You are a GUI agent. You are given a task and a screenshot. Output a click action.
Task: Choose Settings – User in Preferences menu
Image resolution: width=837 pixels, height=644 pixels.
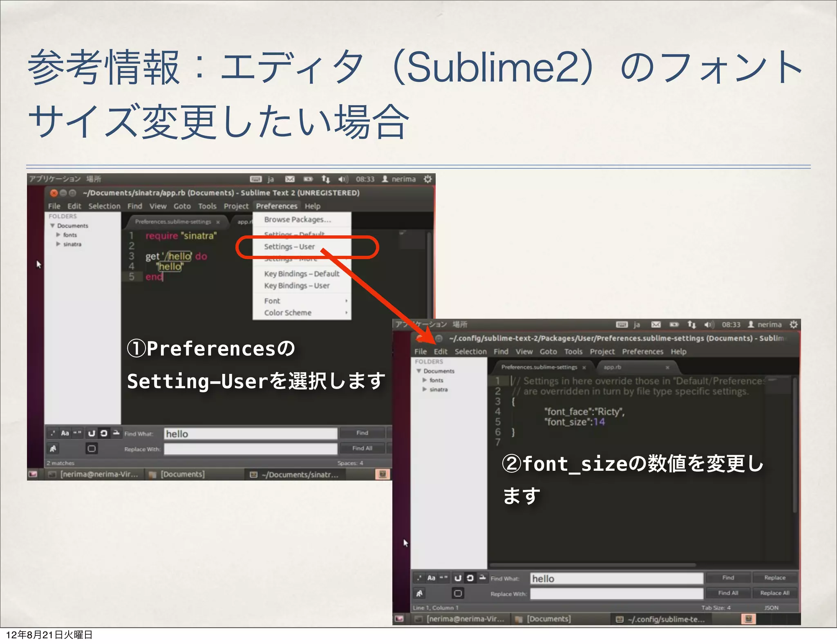[302, 247]
